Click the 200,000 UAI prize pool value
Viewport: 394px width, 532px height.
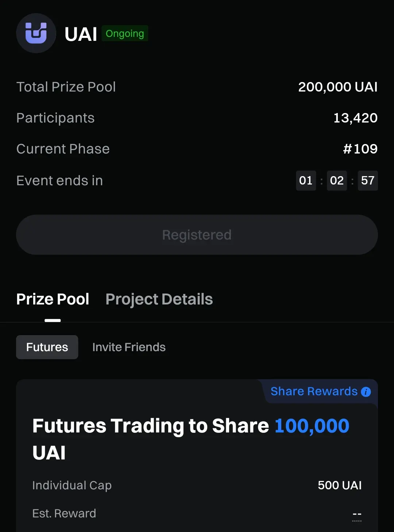[x=338, y=87]
